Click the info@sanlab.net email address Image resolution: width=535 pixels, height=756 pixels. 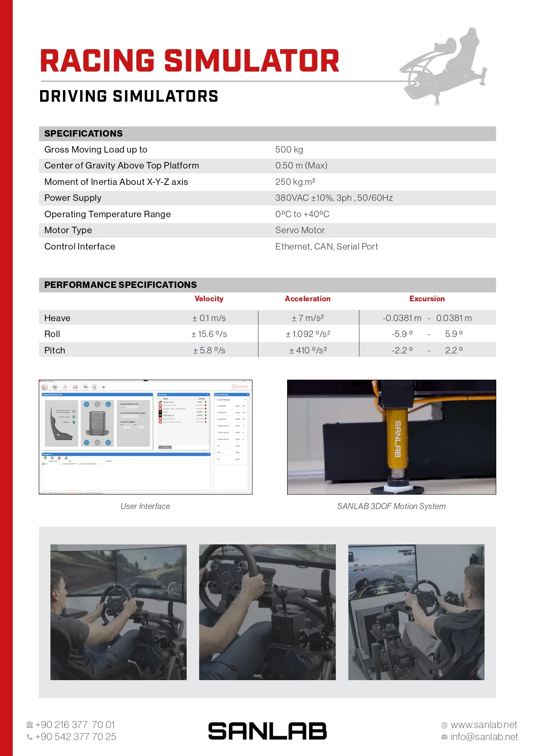click(x=484, y=737)
